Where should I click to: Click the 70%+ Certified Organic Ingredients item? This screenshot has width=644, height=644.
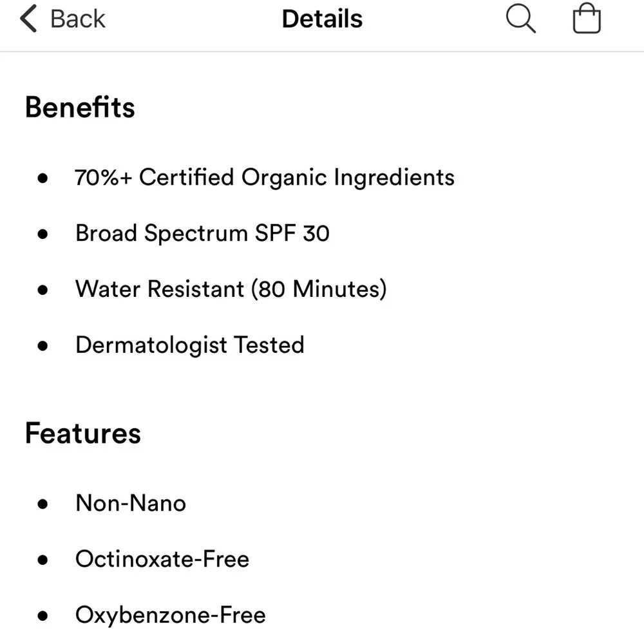(265, 177)
